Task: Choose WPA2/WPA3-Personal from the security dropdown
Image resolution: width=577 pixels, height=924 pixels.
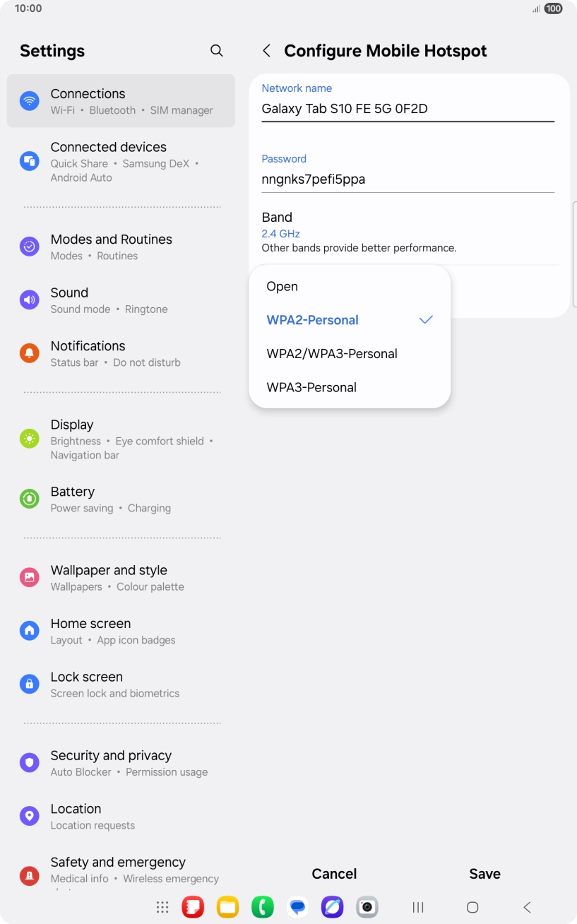Action: (331, 353)
